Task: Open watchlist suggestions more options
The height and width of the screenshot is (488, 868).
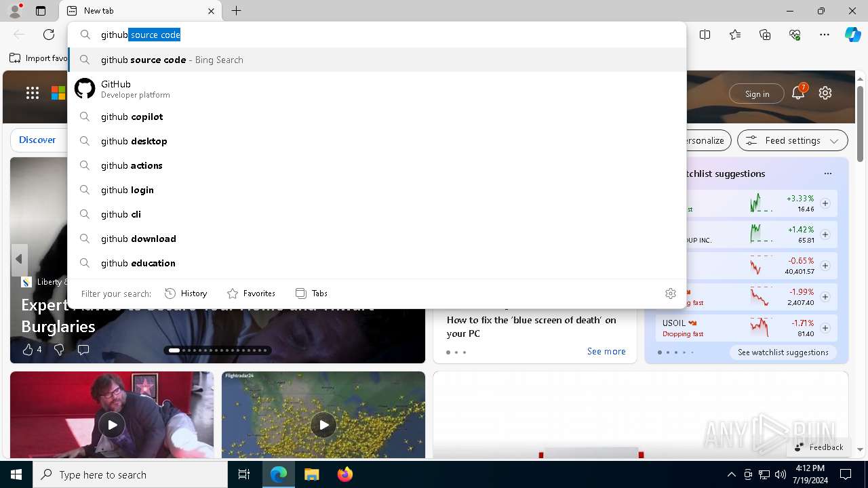Action: click(x=827, y=174)
